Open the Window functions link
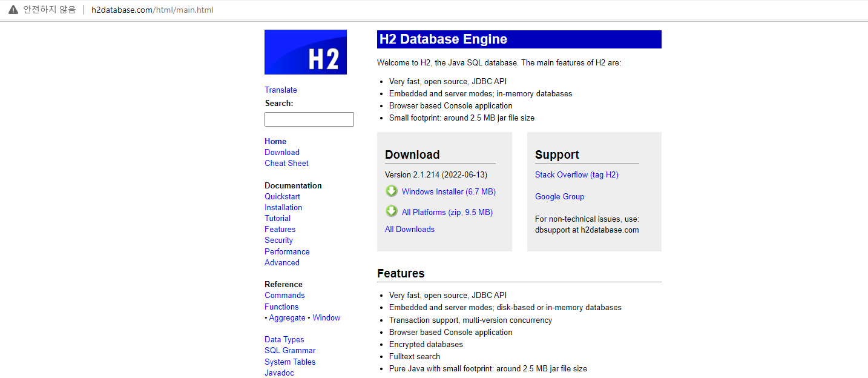Screen dimensions: 868x378 tap(326, 317)
